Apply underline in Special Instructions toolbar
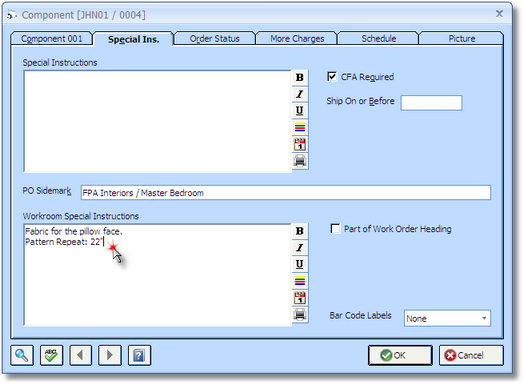The width and height of the screenshot is (524, 385). tap(300, 111)
